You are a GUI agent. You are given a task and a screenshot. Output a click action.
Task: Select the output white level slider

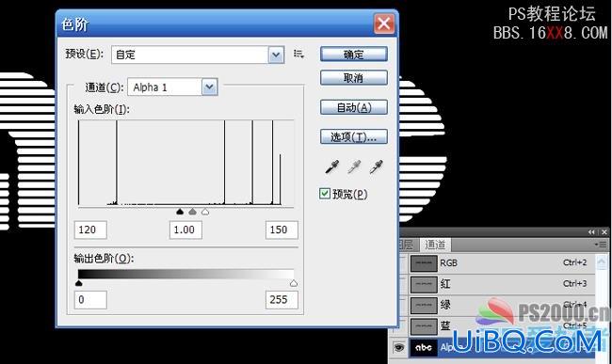(294, 283)
